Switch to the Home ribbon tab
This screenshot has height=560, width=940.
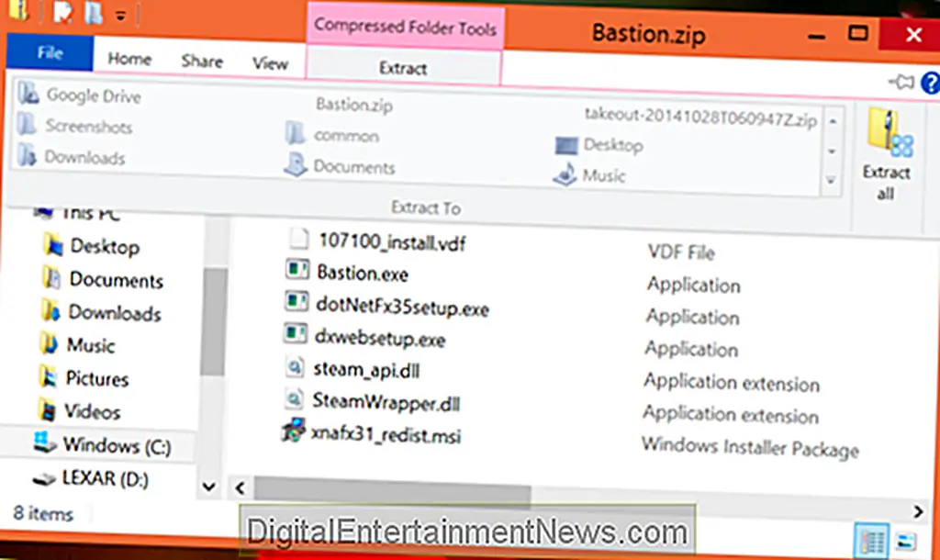[x=129, y=58]
